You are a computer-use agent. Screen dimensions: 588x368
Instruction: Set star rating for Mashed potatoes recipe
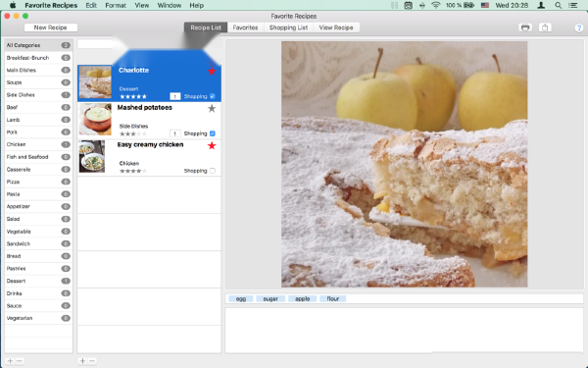(x=133, y=133)
